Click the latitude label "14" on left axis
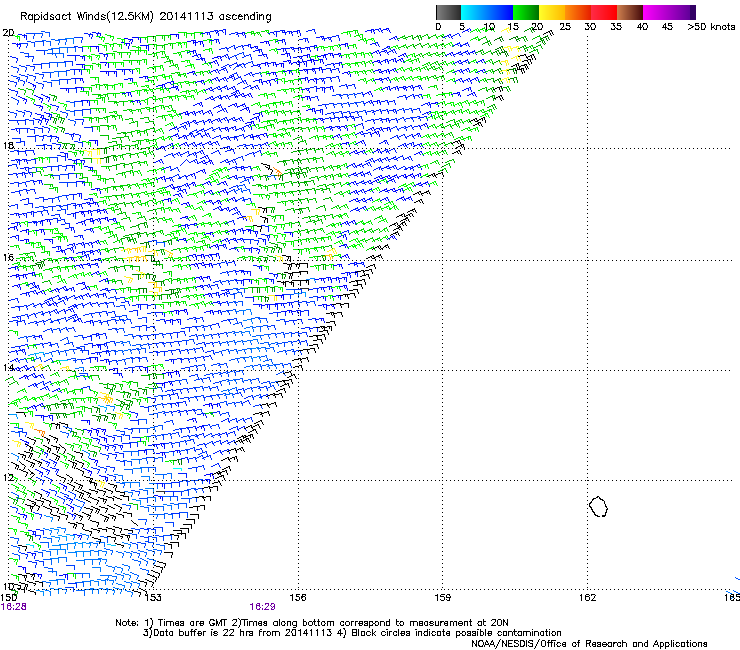Screen dimensions: 740x650 tap(8, 368)
